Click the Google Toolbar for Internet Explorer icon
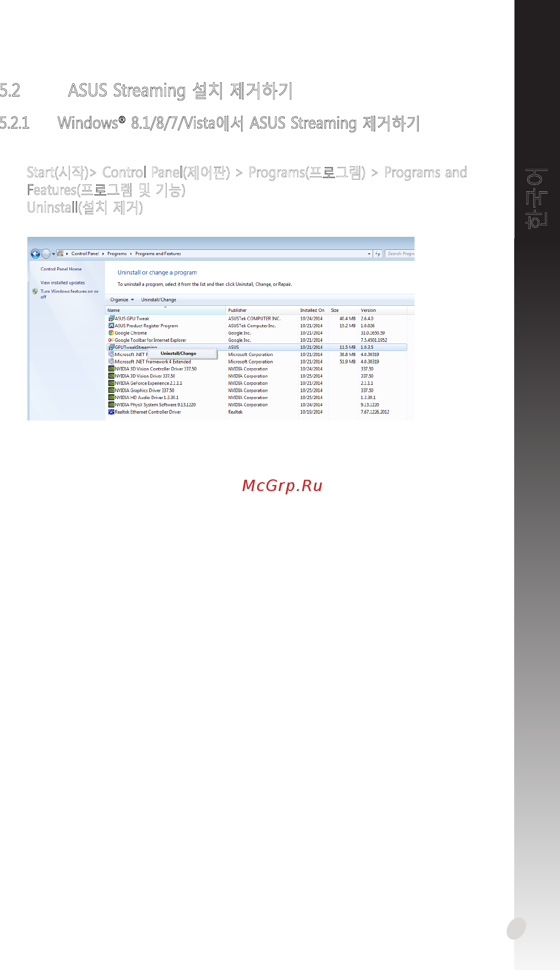 [111, 340]
